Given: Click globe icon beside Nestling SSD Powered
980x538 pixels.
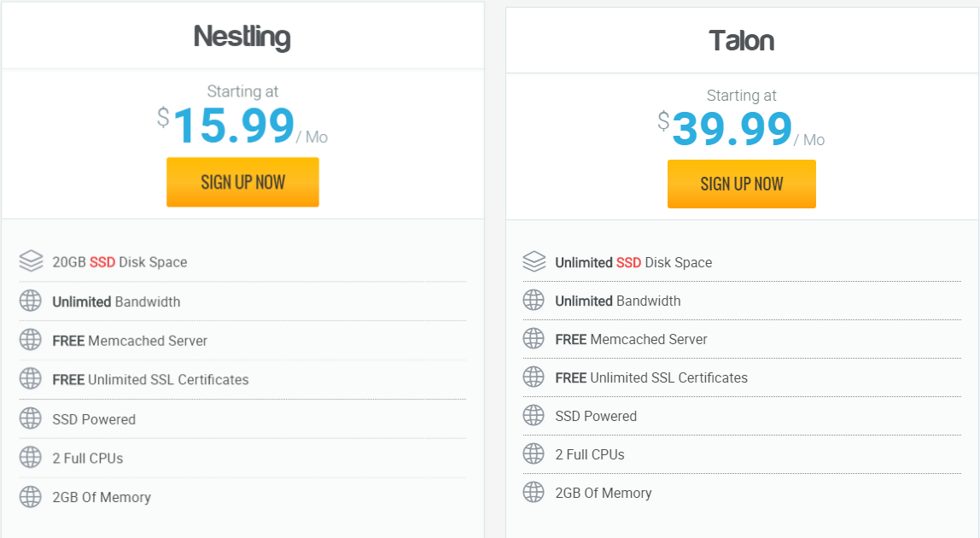Looking at the screenshot, I should point(31,418).
